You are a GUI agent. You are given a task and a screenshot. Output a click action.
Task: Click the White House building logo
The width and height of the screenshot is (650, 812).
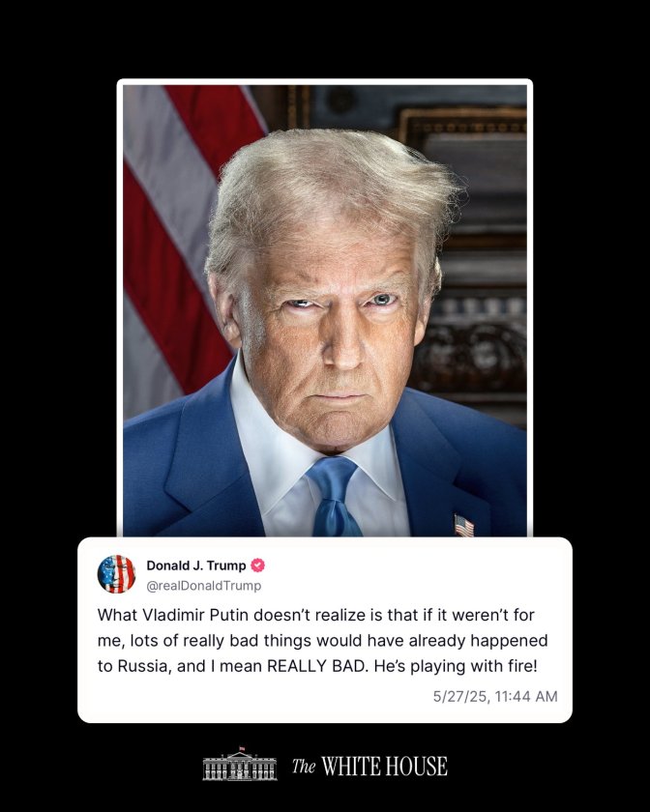240,765
